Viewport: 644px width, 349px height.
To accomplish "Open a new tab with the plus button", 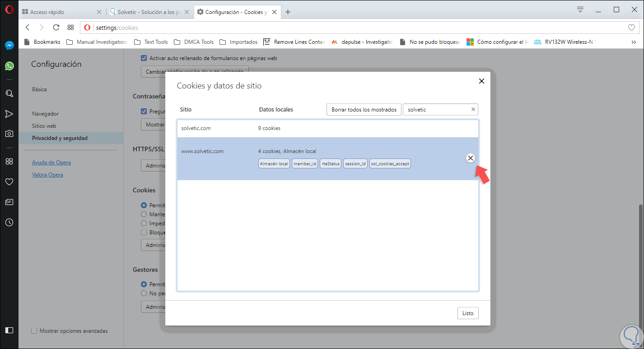I will tap(288, 12).
